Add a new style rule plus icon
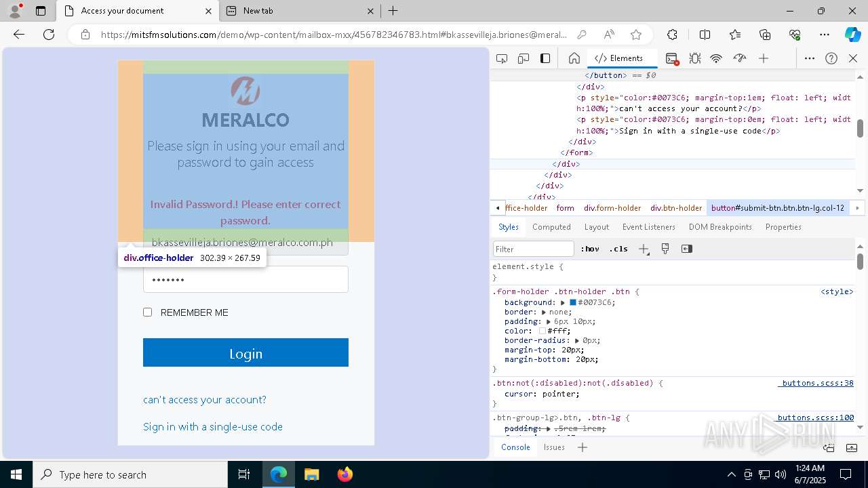This screenshot has height=488, width=868. [644, 249]
